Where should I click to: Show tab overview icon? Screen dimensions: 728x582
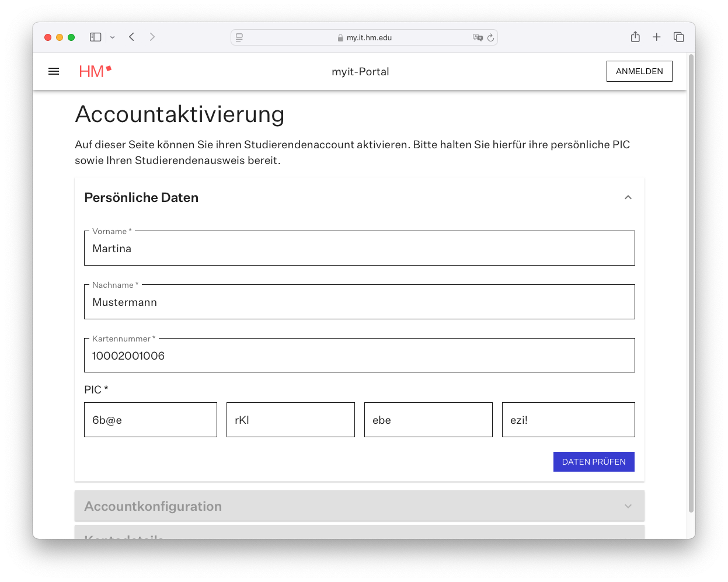(x=678, y=37)
